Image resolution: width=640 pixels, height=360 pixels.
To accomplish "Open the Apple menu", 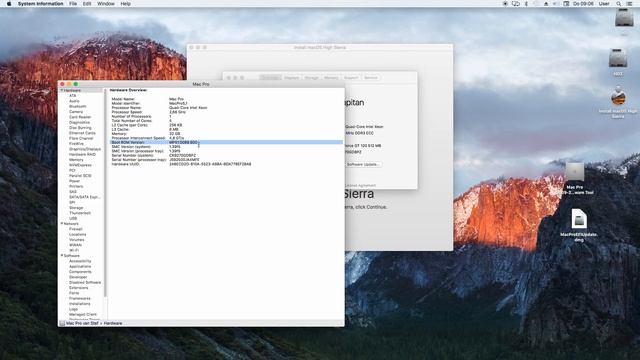I will [9, 4].
